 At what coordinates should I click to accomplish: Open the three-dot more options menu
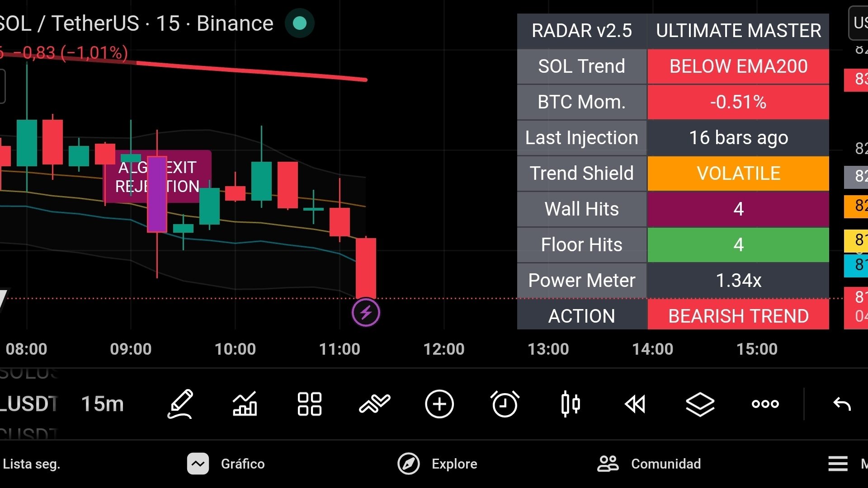pos(765,404)
